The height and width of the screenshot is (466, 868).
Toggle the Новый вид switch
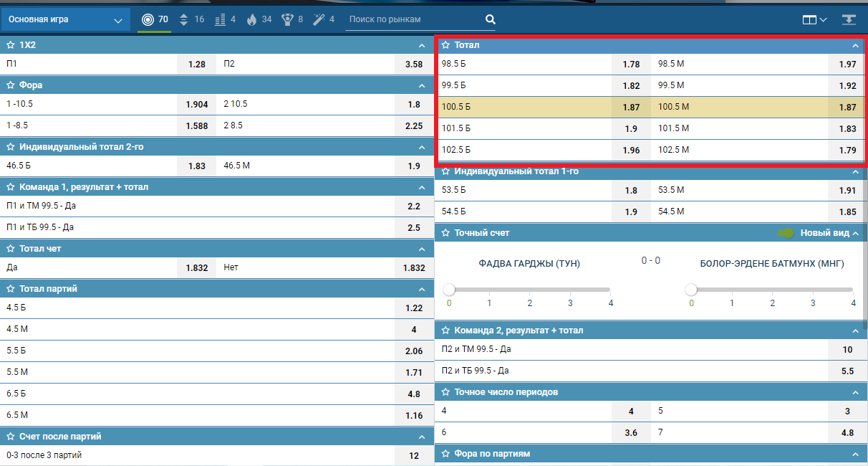[x=786, y=233]
